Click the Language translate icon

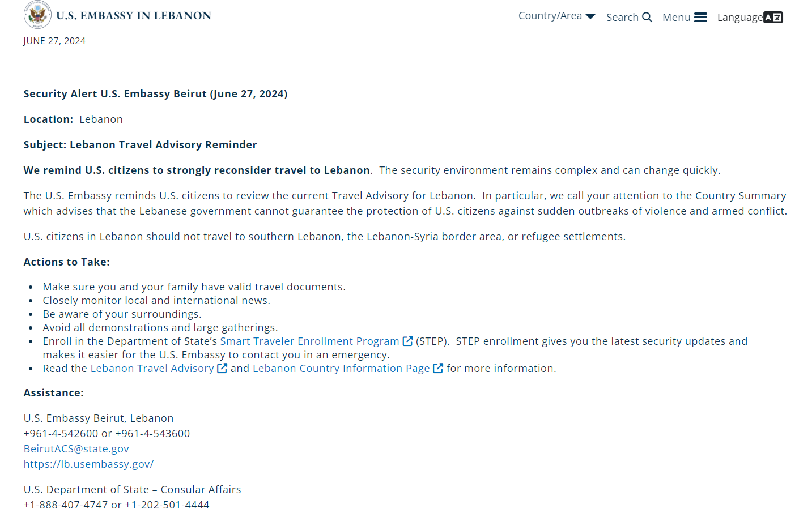[773, 17]
